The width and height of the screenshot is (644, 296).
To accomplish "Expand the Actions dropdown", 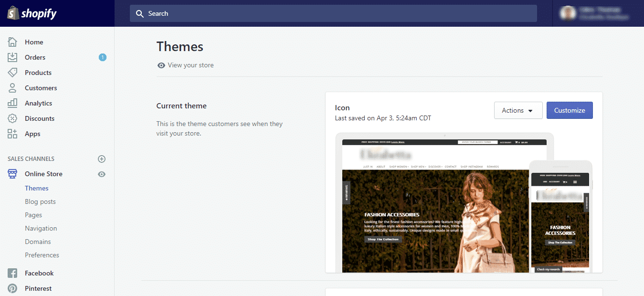I will pyautogui.click(x=518, y=110).
